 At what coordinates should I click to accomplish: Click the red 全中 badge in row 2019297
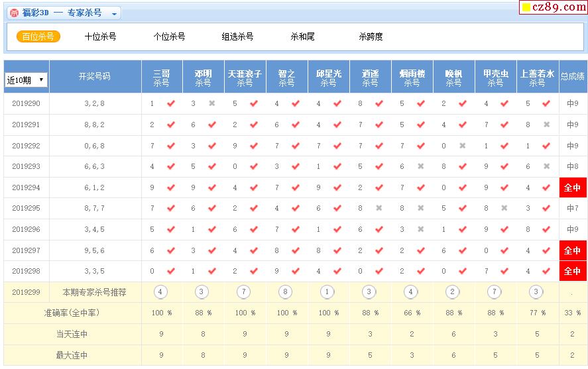[x=573, y=250]
